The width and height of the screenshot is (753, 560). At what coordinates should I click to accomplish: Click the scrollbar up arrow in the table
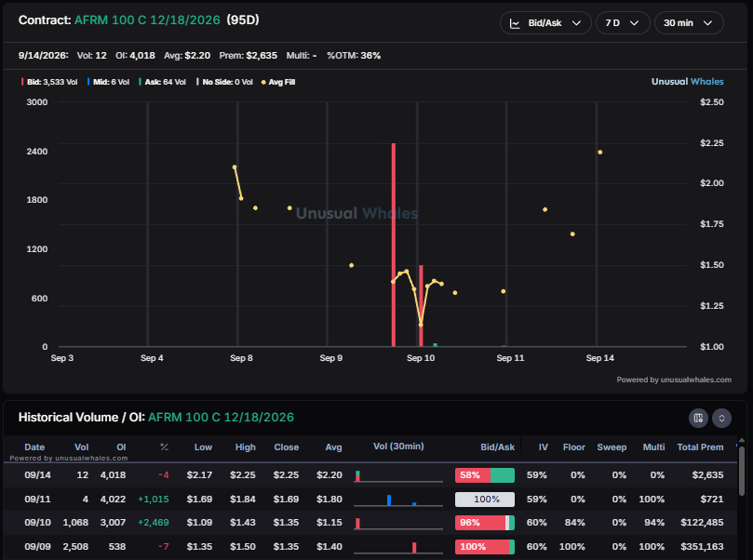pos(742,440)
